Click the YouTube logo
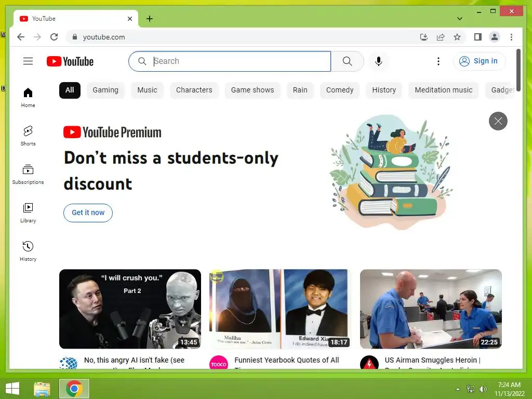Screen dimensions: 532x399 (70, 61)
